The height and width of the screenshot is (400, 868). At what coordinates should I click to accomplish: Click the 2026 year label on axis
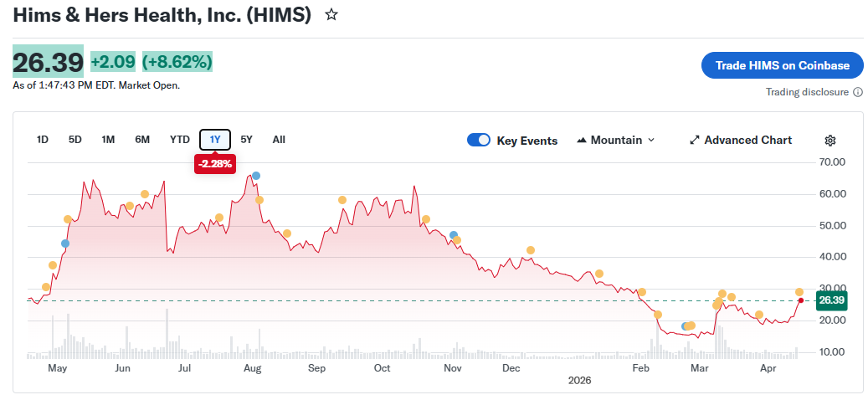click(x=579, y=381)
